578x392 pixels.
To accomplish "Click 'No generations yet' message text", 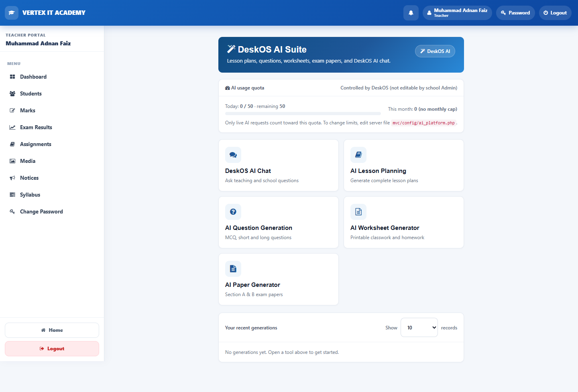I will point(282,352).
